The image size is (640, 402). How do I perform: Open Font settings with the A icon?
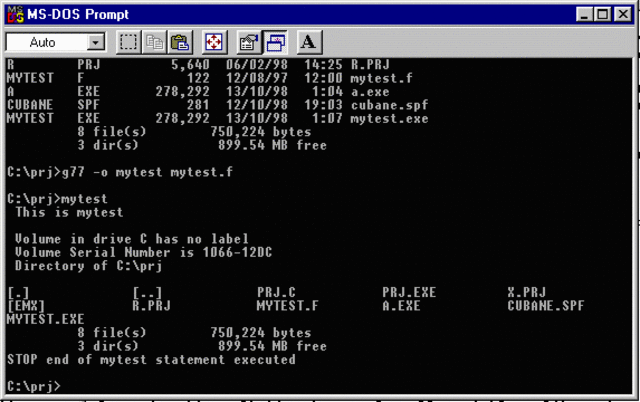[309, 42]
